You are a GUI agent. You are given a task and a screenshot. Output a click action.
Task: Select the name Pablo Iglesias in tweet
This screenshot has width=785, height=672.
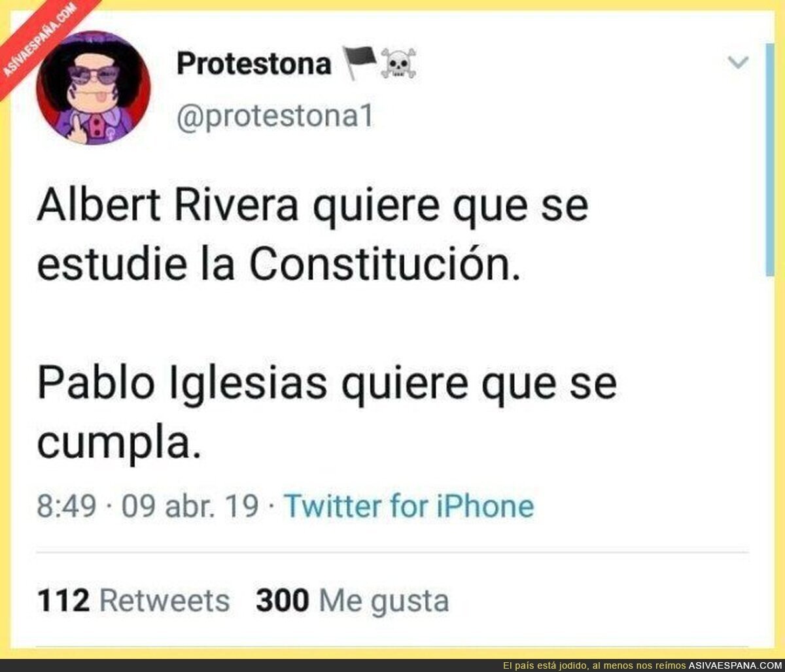(x=182, y=384)
